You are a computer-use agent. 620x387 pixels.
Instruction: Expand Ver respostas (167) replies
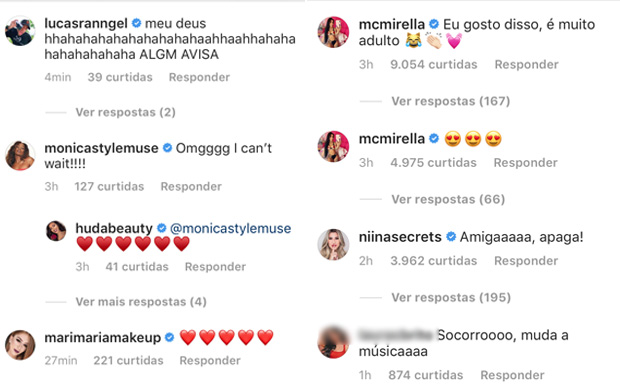(451, 101)
